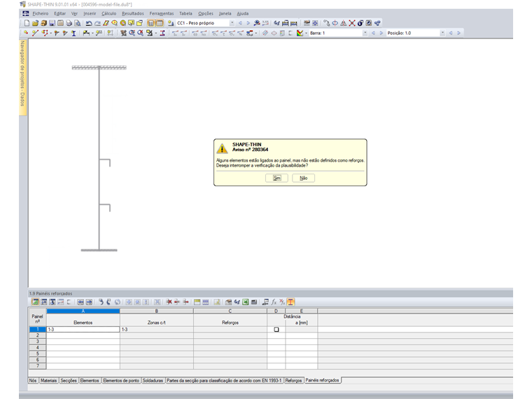
Task: Open the Janela menu
Action: point(225,13)
